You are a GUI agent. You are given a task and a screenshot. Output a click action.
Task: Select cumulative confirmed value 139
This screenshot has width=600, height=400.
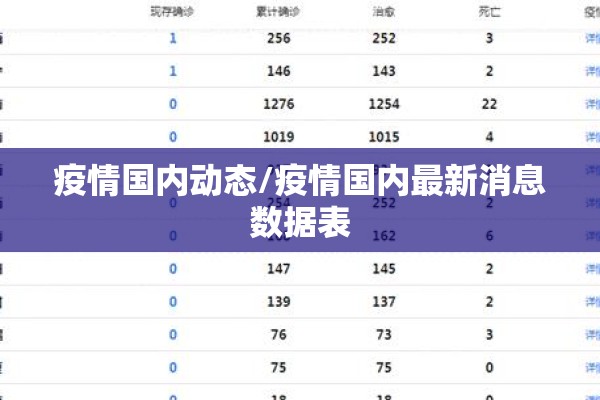(x=279, y=302)
